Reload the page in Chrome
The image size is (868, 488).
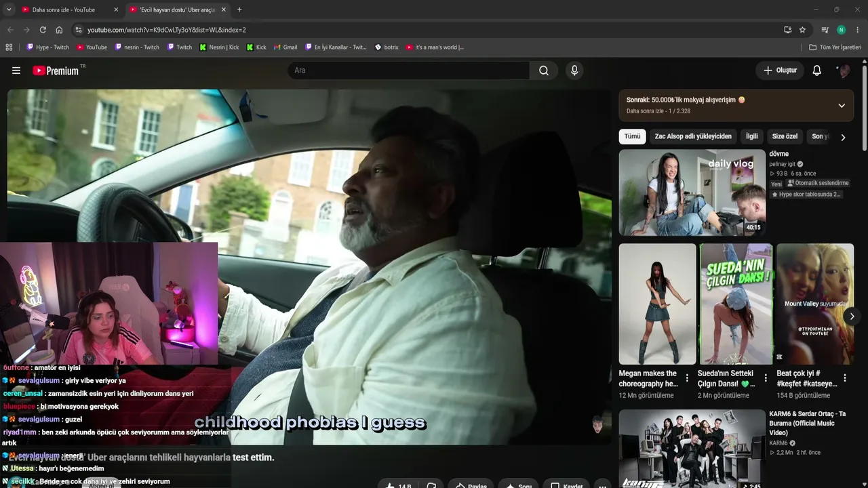pos(43,30)
